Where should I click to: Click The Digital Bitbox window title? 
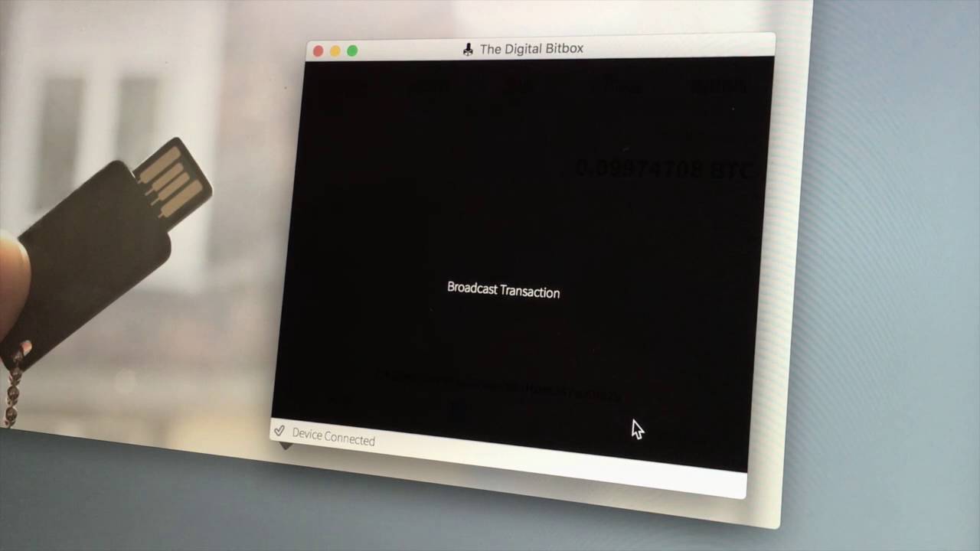tap(531, 49)
